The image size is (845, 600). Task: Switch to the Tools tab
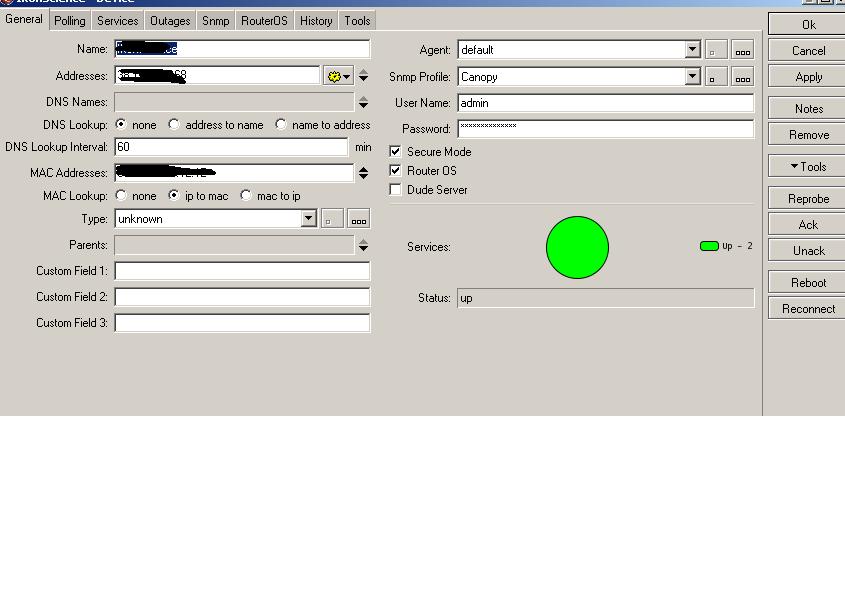tap(357, 21)
